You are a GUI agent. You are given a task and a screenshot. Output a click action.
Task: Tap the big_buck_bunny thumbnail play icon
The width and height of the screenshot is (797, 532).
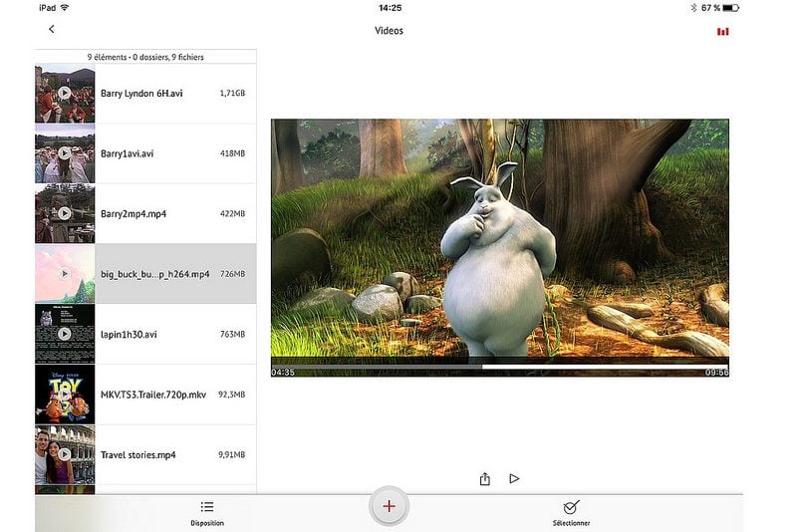[x=65, y=274]
